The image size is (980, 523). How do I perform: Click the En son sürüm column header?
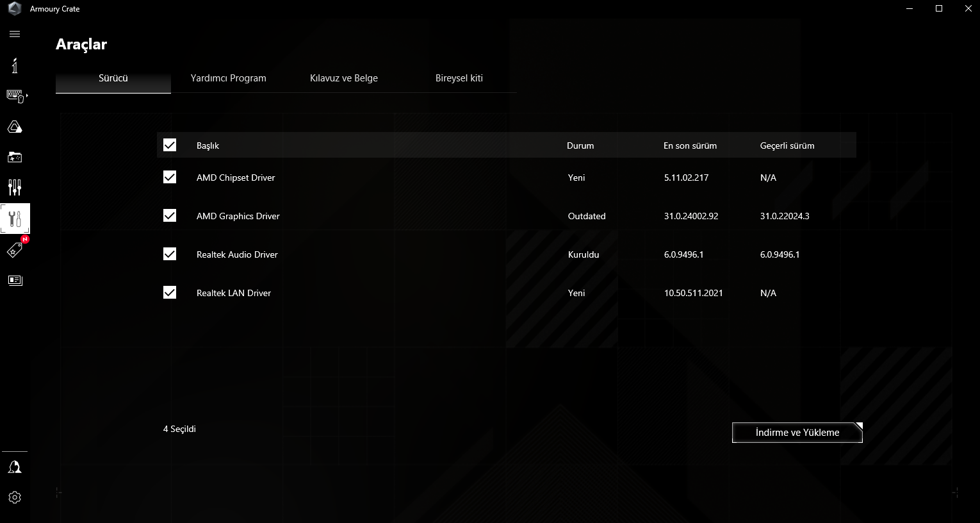pos(690,145)
